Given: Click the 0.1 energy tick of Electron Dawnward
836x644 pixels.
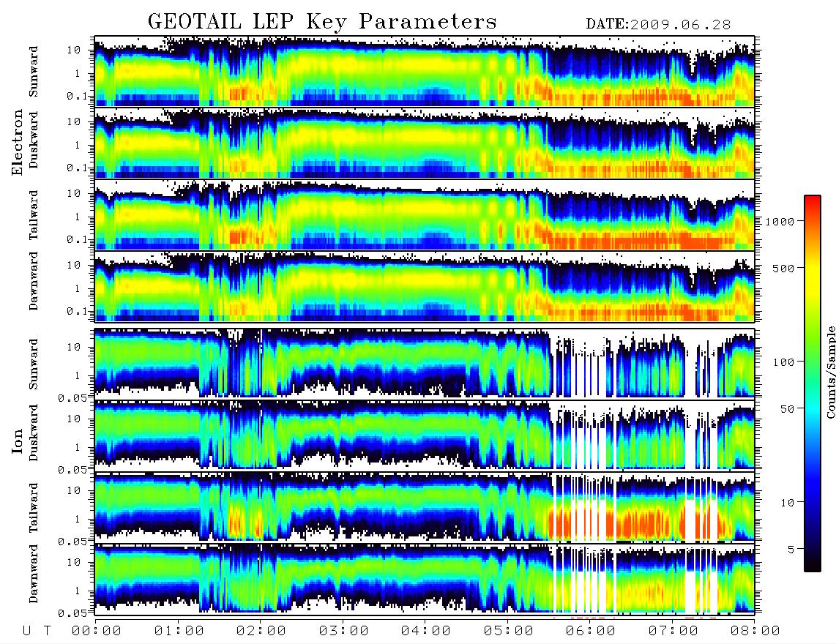Looking at the screenshot, I should [78, 311].
